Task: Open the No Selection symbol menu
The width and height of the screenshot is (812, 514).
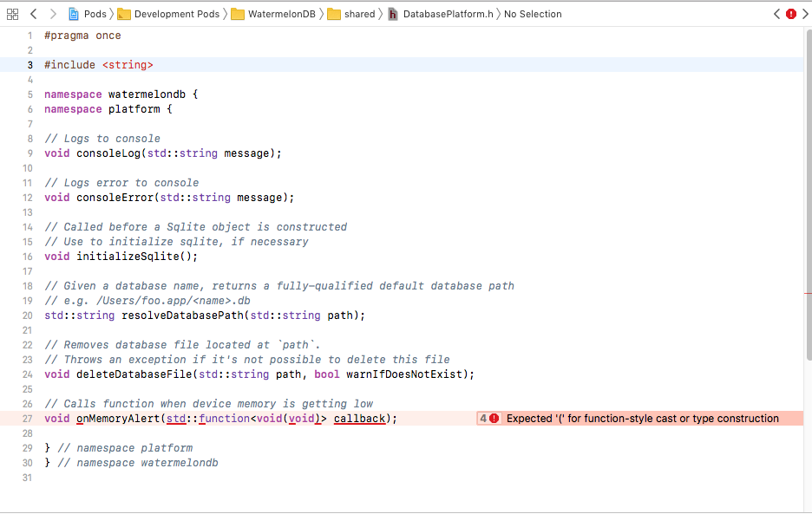Action: point(533,14)
